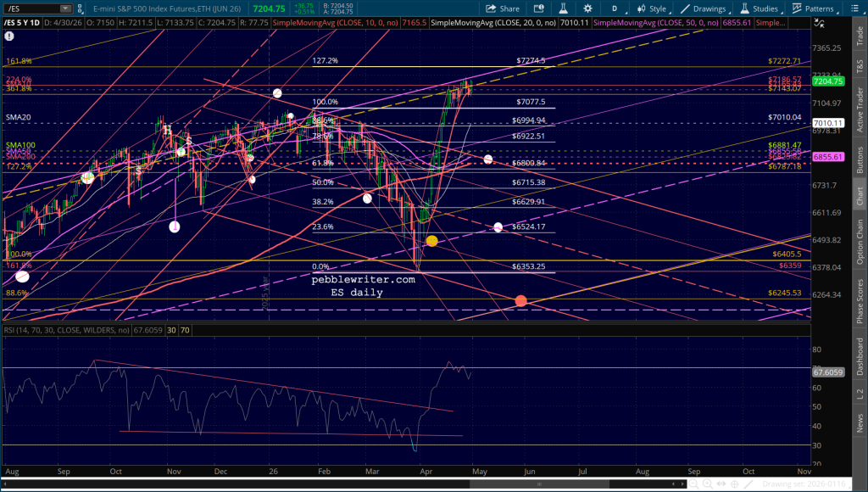This screenshot has width=868, height=492.
Task: Select the Trade sidebar tab
Action: (x=860, y=36)
